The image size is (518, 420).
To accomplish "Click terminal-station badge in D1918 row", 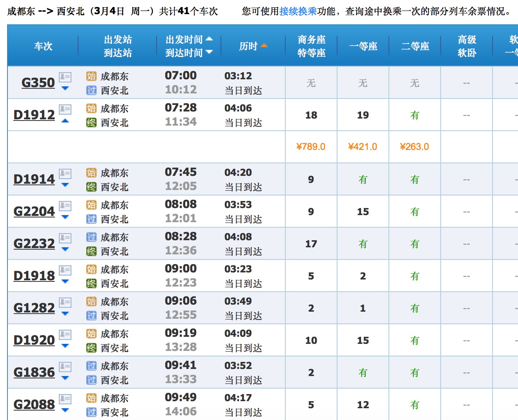I will [91, 283].
